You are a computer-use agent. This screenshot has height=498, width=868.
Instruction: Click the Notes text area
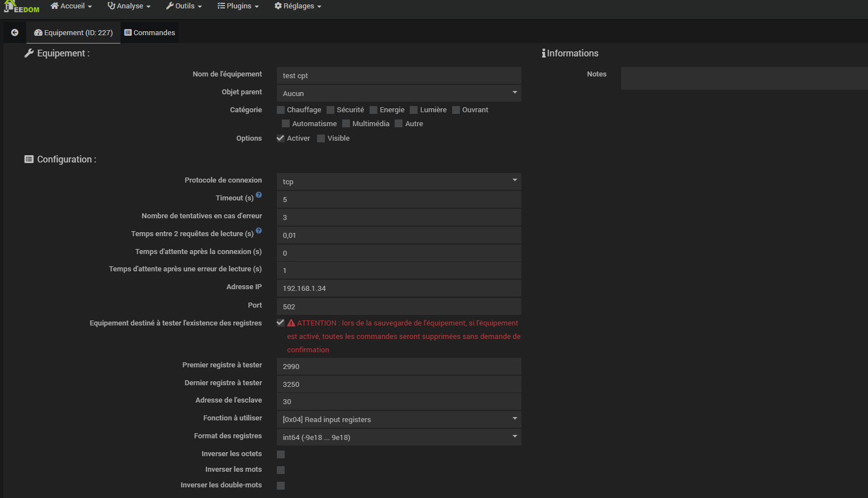point(744,78)
